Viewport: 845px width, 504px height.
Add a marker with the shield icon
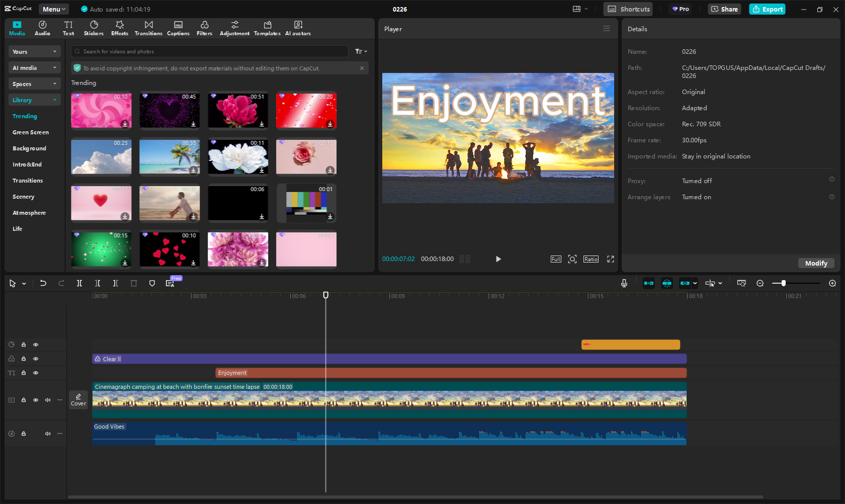click(x=152, y=283)
